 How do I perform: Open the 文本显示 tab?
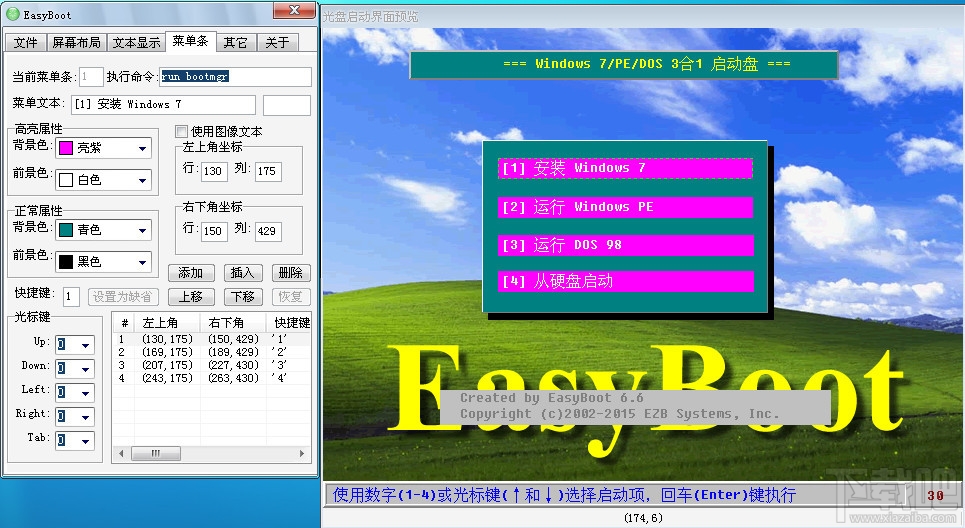[136, 42]
